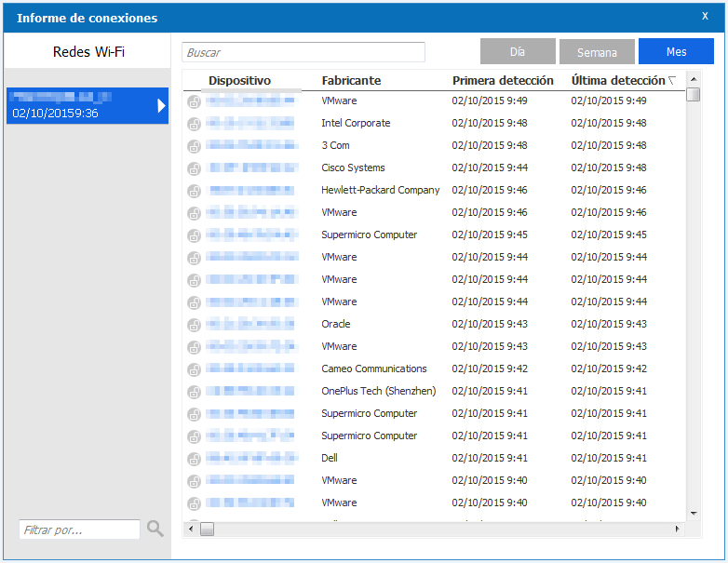The height and width of the screenshot is (563, 728).
Task: Sort by Última detección column
Action: click(x=618, y=81)
